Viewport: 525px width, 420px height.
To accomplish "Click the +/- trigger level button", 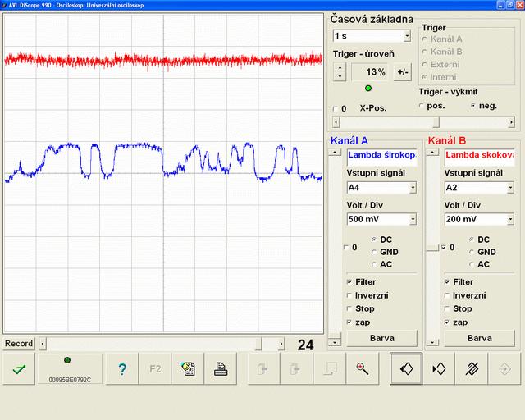I will (x=402, y=72).
